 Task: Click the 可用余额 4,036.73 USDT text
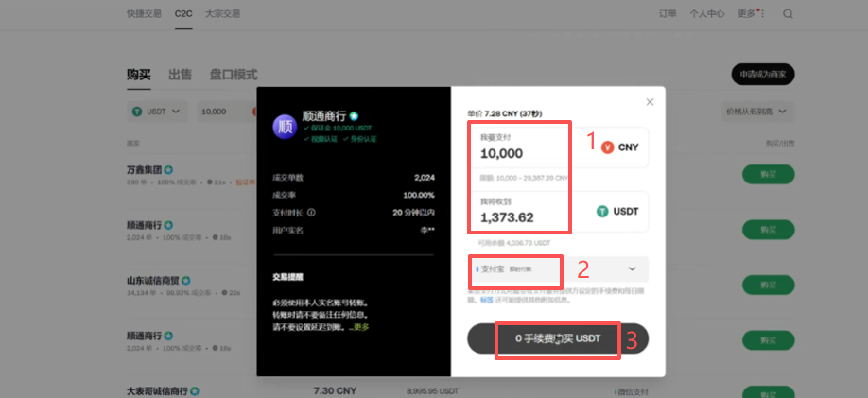[x=514, y=242]
